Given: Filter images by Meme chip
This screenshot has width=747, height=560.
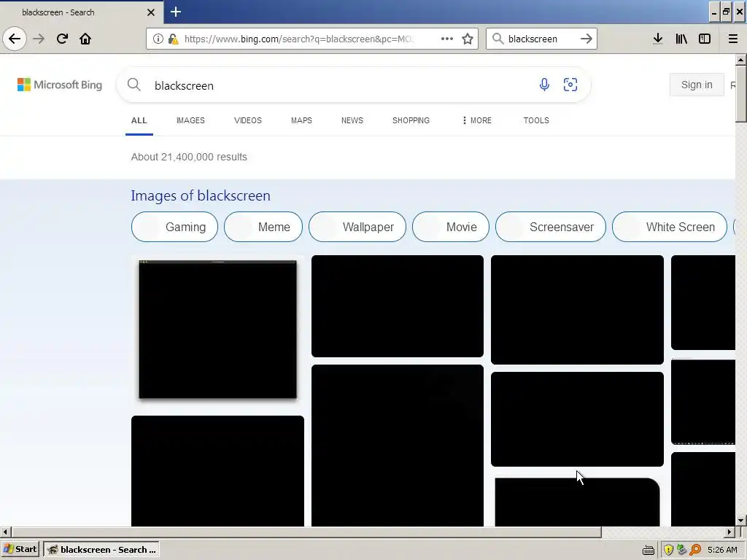Looking at the screenshot, I should coord(263,227).
